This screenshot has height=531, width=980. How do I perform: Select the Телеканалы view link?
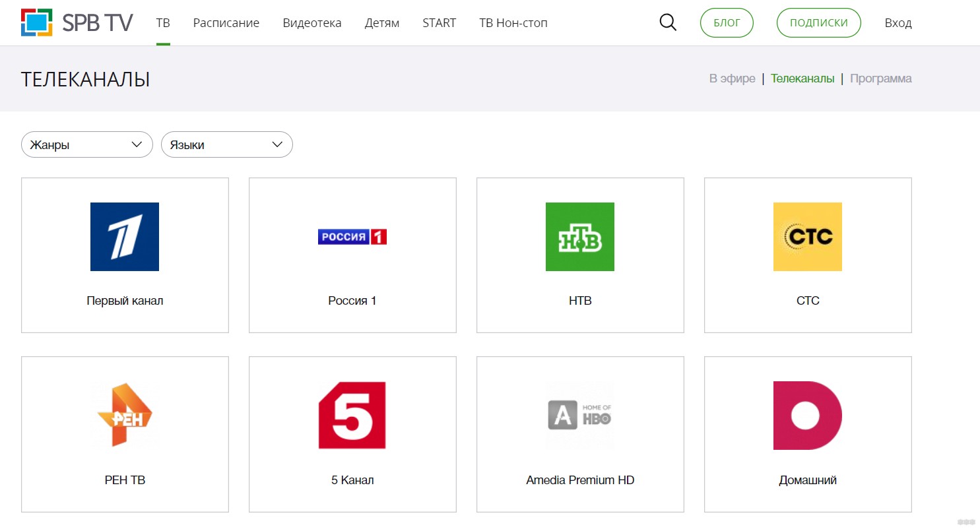[802, 78]
